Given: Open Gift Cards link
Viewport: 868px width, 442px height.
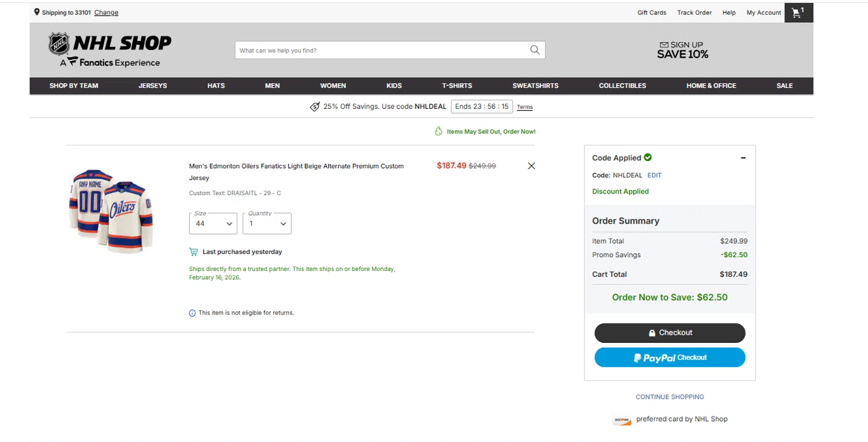Looking at the screenshot, I should tap(652, 12).
